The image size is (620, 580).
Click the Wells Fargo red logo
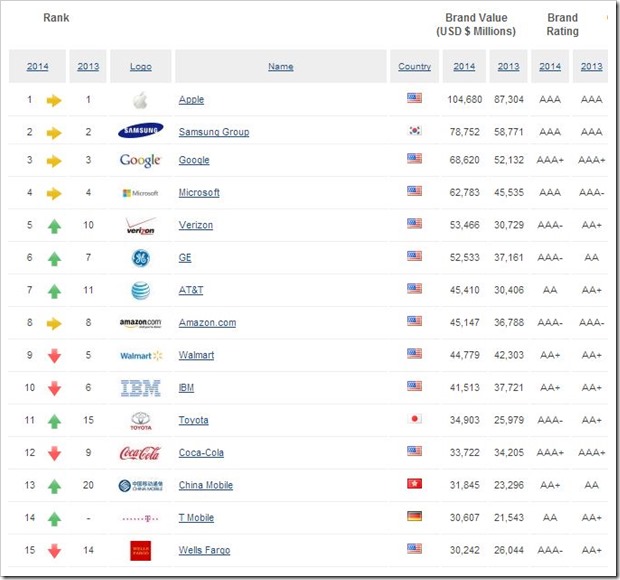tap(140, 550)
